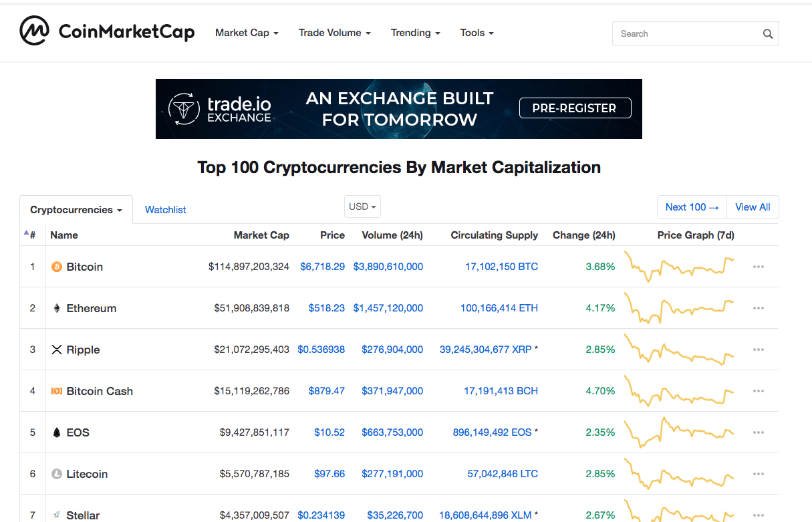Click Ripple's 7-day price graph

coord(679,350)
